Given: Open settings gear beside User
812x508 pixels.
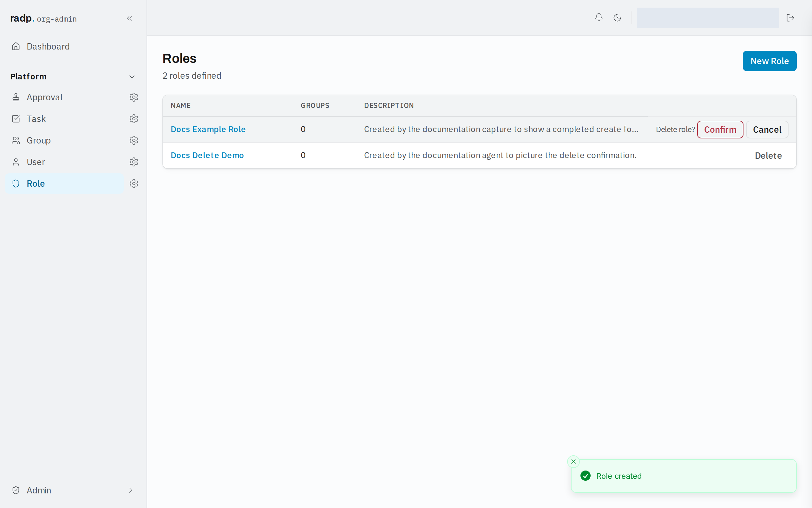Looking at the screenshot, I should (134, 162).
